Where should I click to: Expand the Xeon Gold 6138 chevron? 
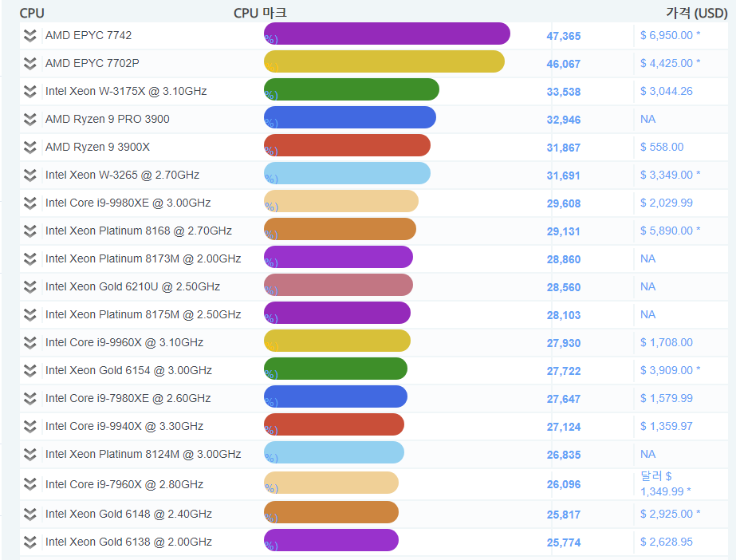(30, 542)
